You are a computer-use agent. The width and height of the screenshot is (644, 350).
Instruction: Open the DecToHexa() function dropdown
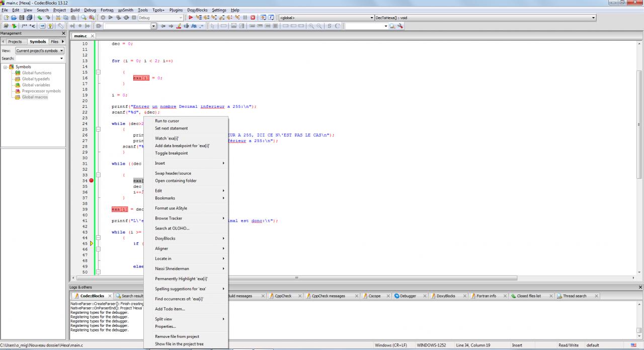[593, 18]
